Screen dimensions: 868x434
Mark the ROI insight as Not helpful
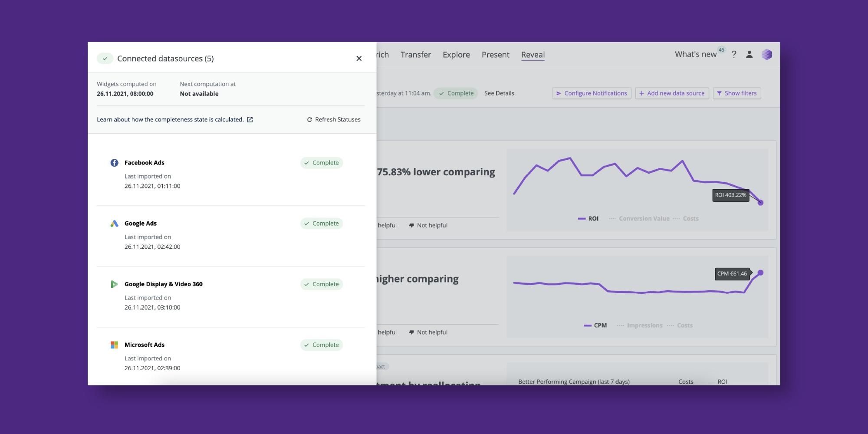click(428, 225)
